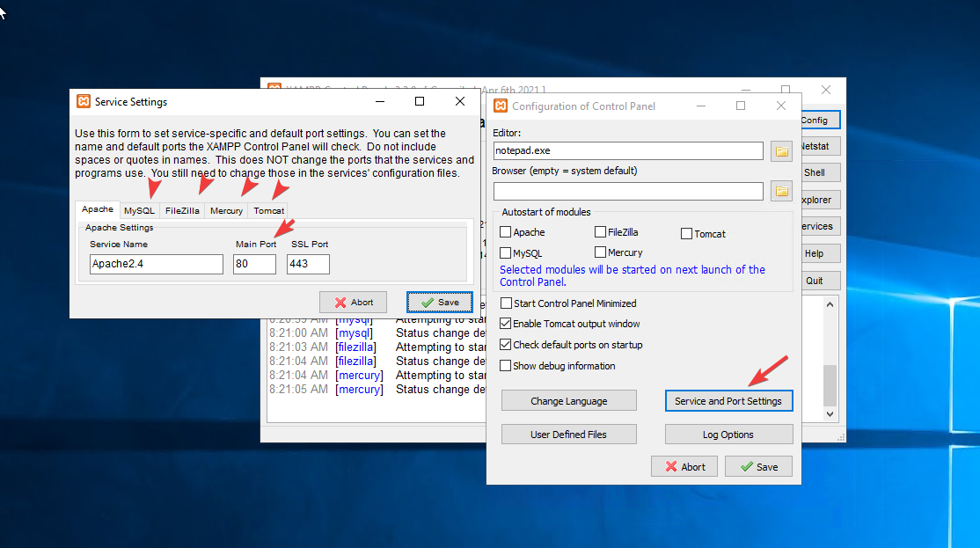
Task: Open Services button in XAMPP Control Panel
Action: click(821, 226)
